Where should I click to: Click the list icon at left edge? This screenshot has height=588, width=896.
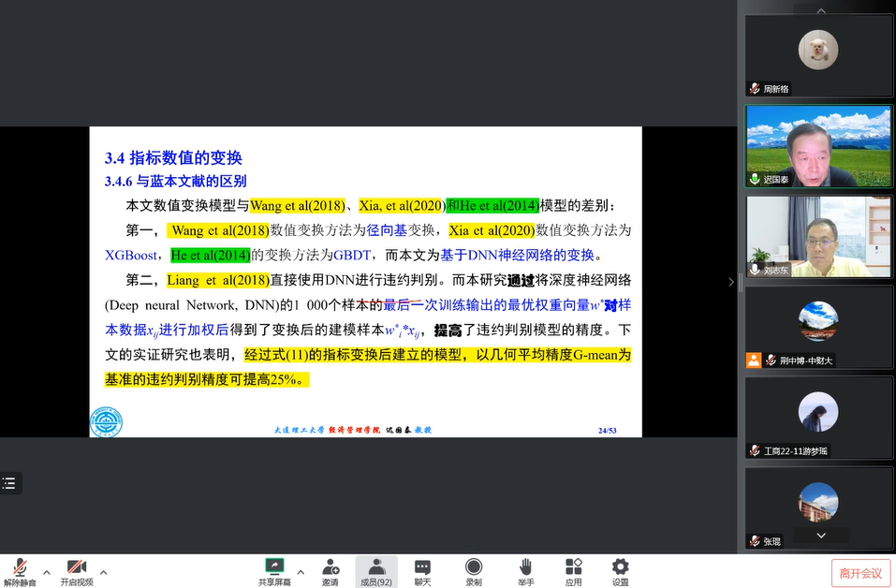click(x=9, y=483)
